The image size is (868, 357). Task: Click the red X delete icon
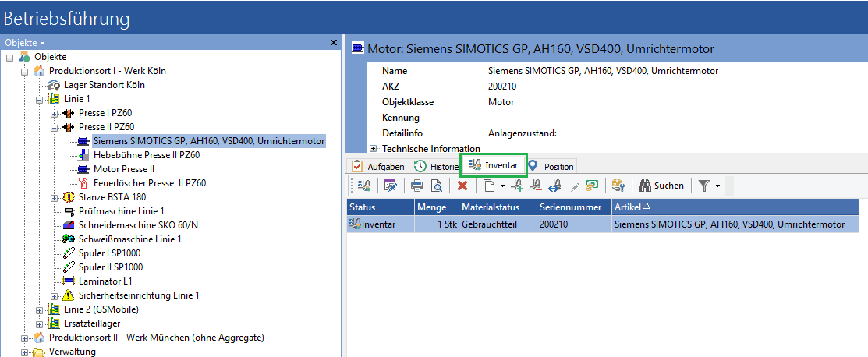tap(462, 186)
